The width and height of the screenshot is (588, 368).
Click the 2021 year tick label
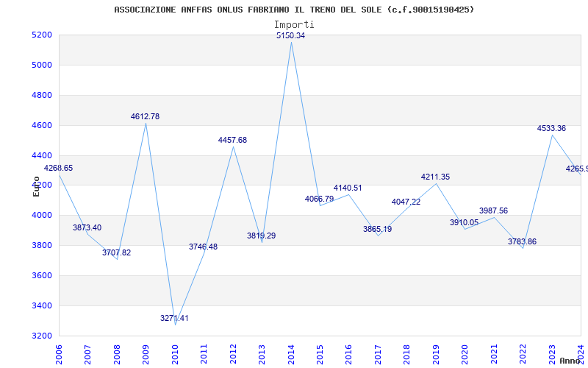(x=495, y=355)
